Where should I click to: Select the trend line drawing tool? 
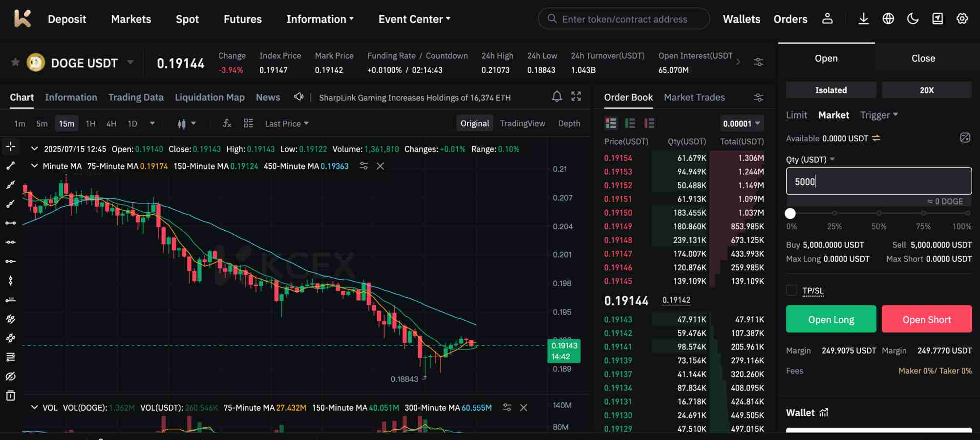pos(10,165)
